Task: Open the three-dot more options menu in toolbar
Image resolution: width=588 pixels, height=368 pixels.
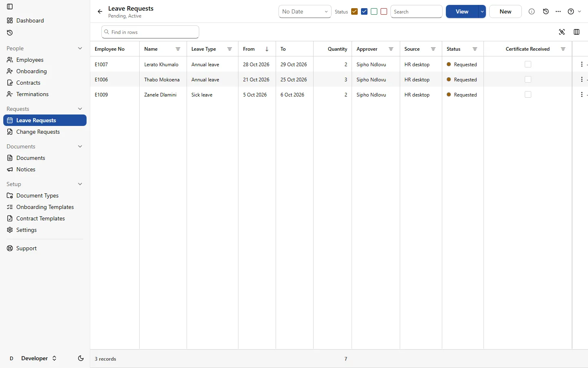Action: coord(558,11)
